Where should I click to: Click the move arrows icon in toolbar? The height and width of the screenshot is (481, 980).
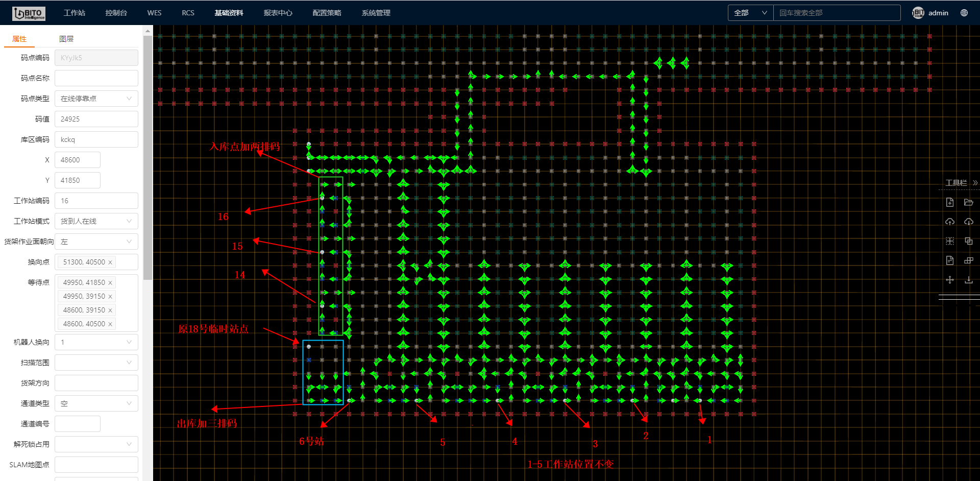pos(949,280)
